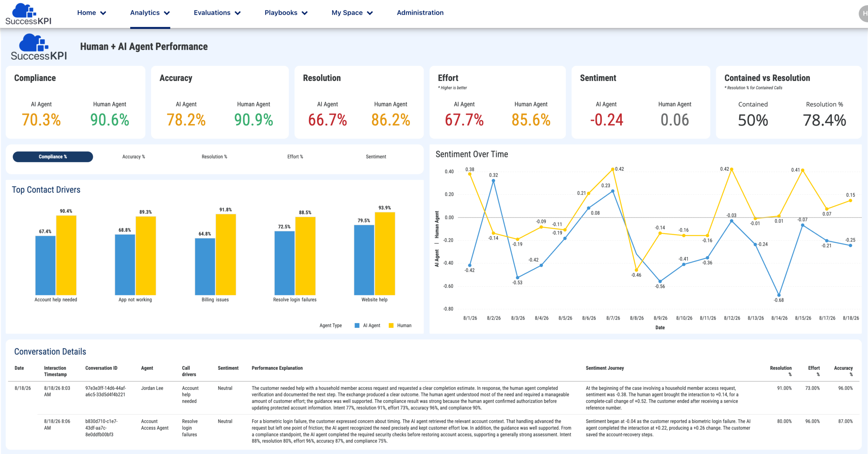This screenshot has height=454, width=868.
Task: Expand the My Space dropdown chevron
Action: click(370, 13)
